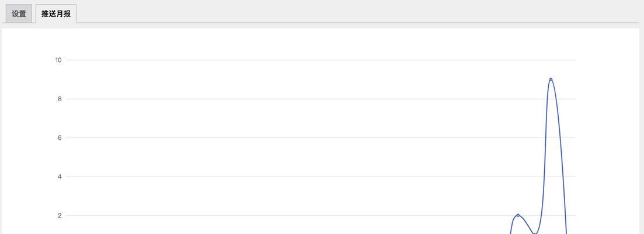This screenshot has height=234, width=644.
Task: Click the horizontal gridline at value 10
Action: (321, 60)
